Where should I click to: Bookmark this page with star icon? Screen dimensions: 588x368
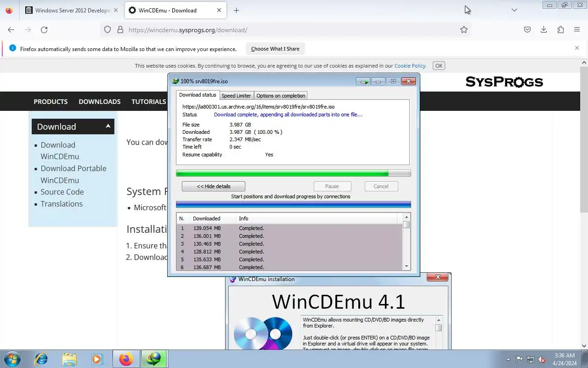[x=464, y=29]
